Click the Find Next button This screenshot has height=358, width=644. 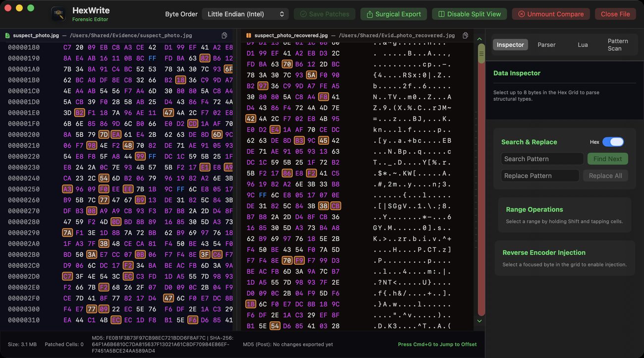coord(608,159)
